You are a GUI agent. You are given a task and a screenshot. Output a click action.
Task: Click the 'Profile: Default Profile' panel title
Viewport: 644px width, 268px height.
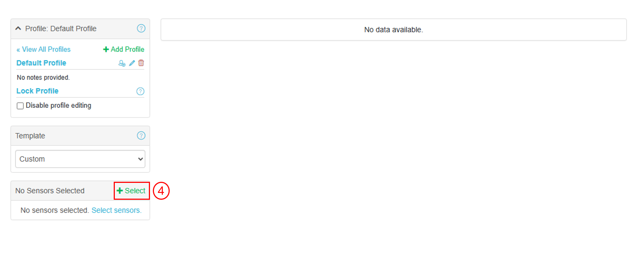(x=61, y=28)
